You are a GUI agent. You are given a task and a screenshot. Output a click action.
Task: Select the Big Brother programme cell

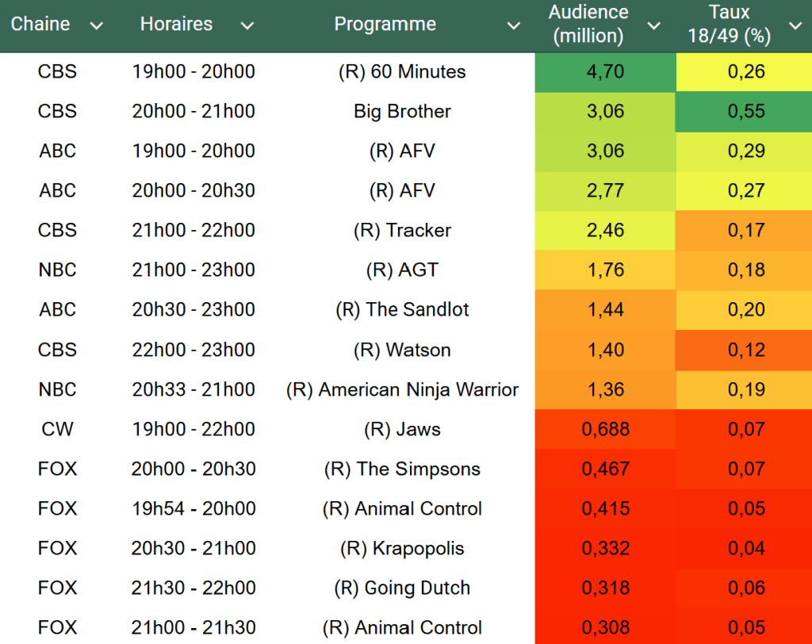[x=402, y=111]
